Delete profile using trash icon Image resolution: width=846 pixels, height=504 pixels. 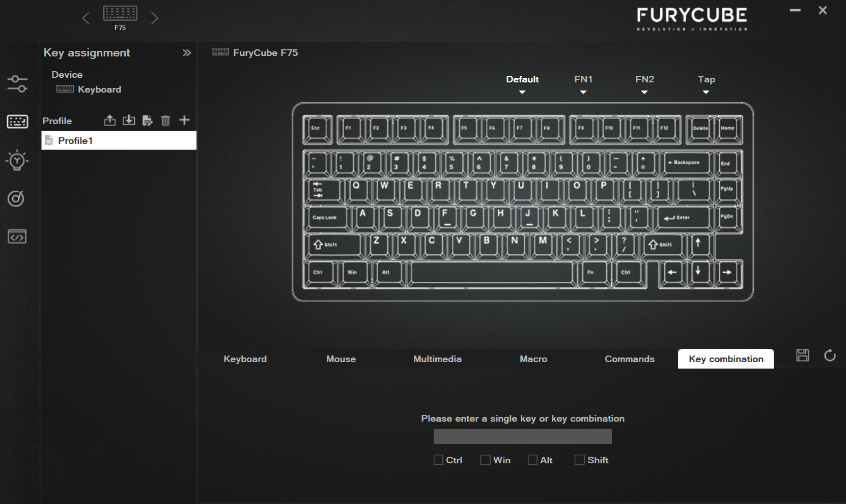coord(165,121)
